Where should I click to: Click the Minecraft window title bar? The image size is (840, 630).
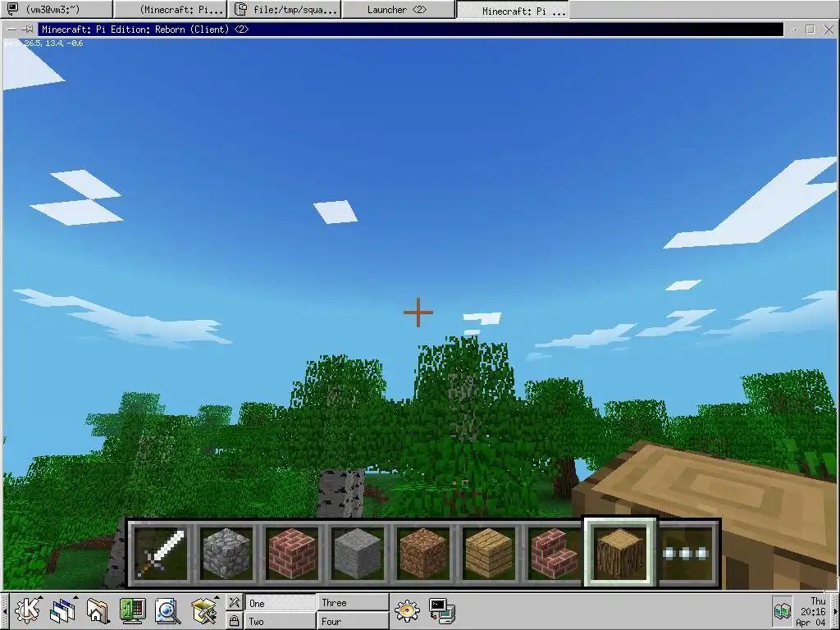[410, 30]
